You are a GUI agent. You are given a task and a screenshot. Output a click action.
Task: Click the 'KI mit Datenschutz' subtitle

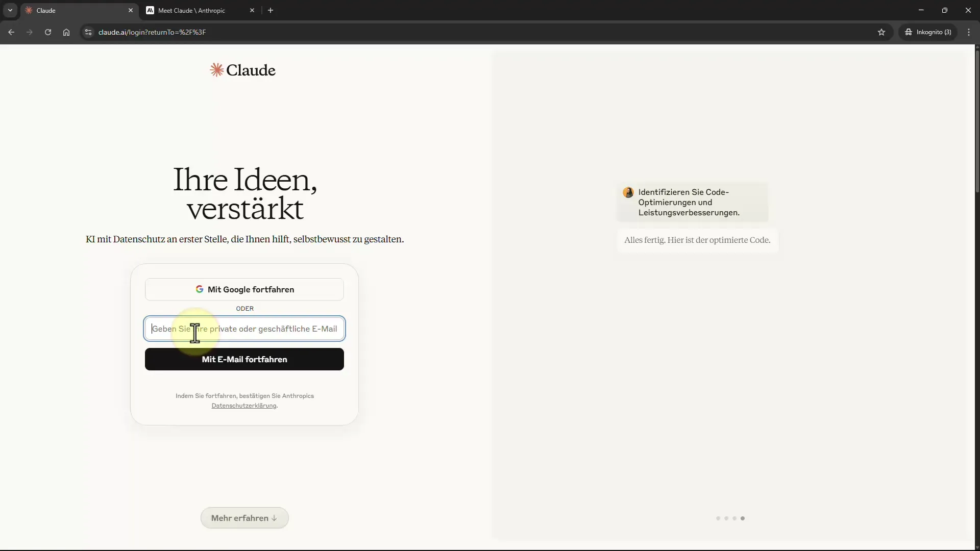pos(244,239)
